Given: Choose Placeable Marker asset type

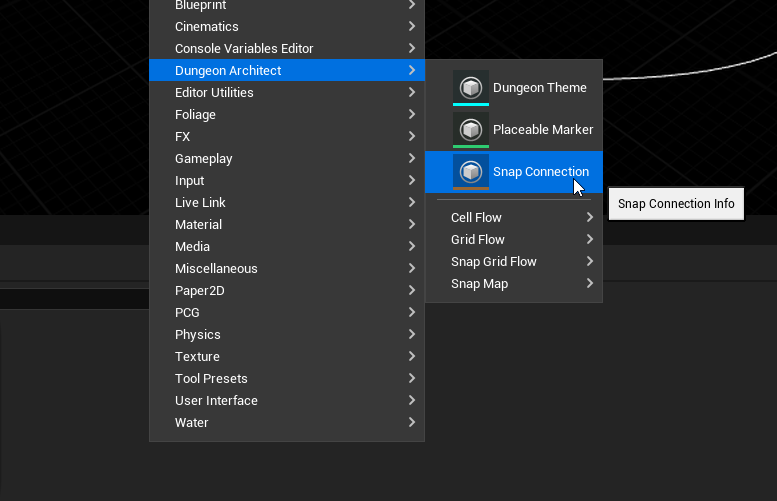Looking at the screenshot, I should (514, 130).
